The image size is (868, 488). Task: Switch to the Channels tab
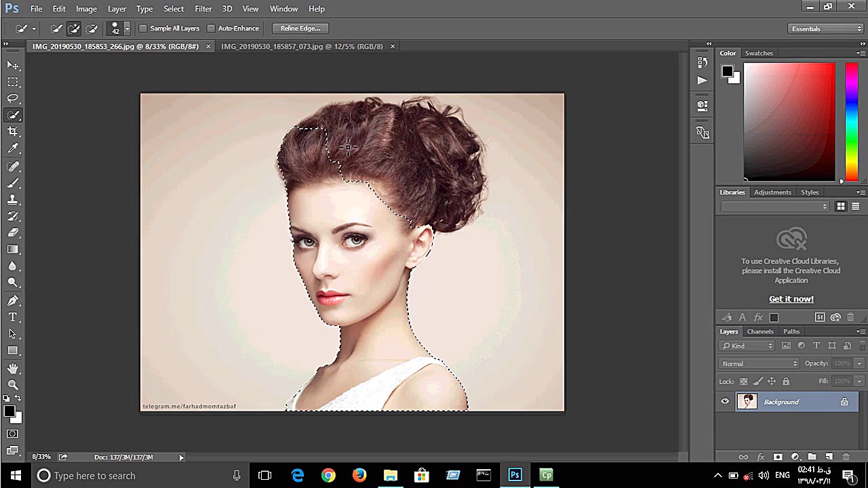point(759,331)
